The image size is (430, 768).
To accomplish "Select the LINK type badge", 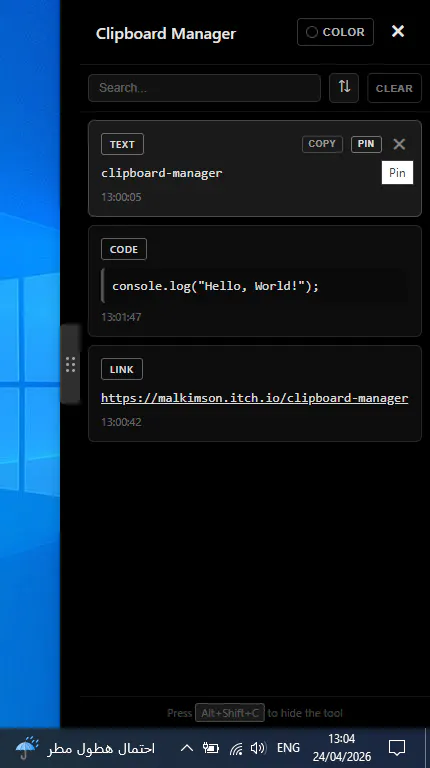I will [122, 369].
